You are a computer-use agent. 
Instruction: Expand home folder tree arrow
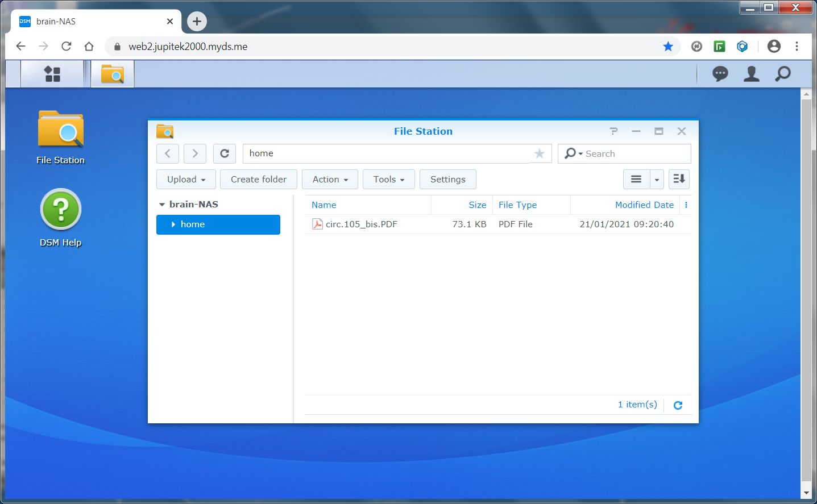click(173, 224)
